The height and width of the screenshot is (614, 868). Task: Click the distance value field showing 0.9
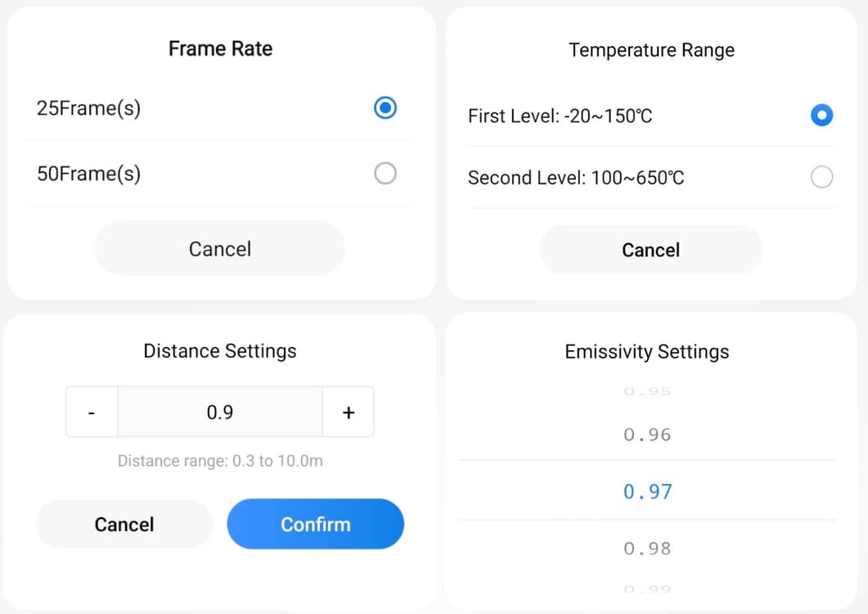(x=219, y=413)
